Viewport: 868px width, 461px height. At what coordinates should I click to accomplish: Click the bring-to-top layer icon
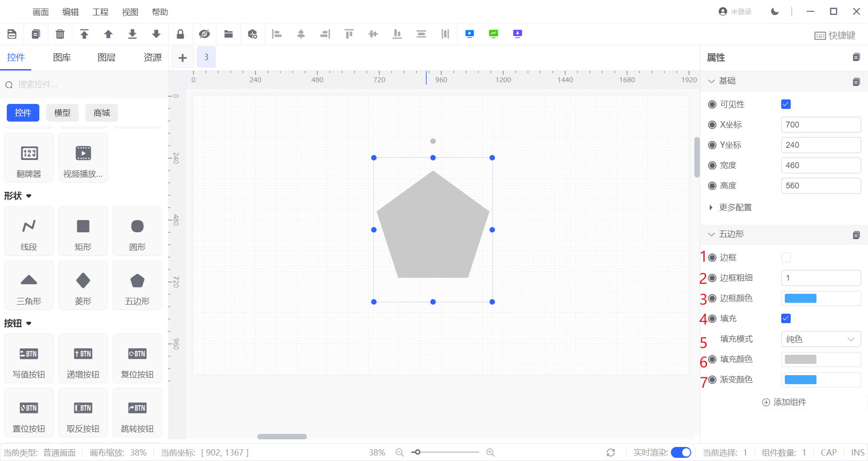pyautogui.click(x=84, y=34)
